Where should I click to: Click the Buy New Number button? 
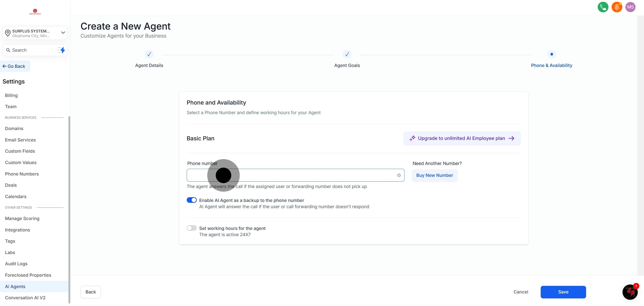[x=434, y=175]
